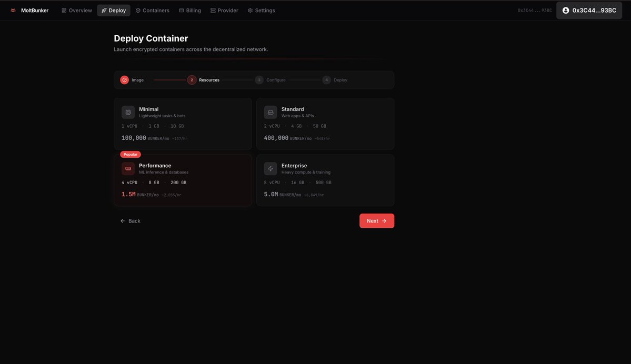Go to the Containers tab
This screenshot has height=364, width=631.
pyautogui.click(x=152, y=11)
